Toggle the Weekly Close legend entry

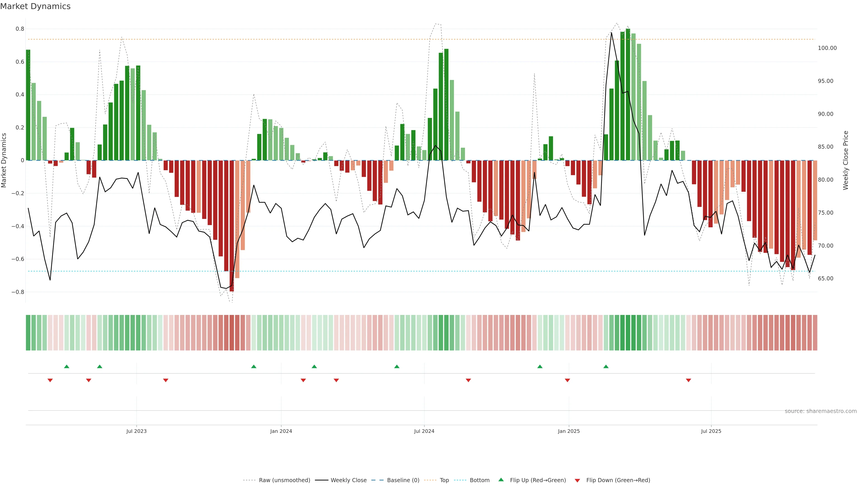tap(348, 480)
